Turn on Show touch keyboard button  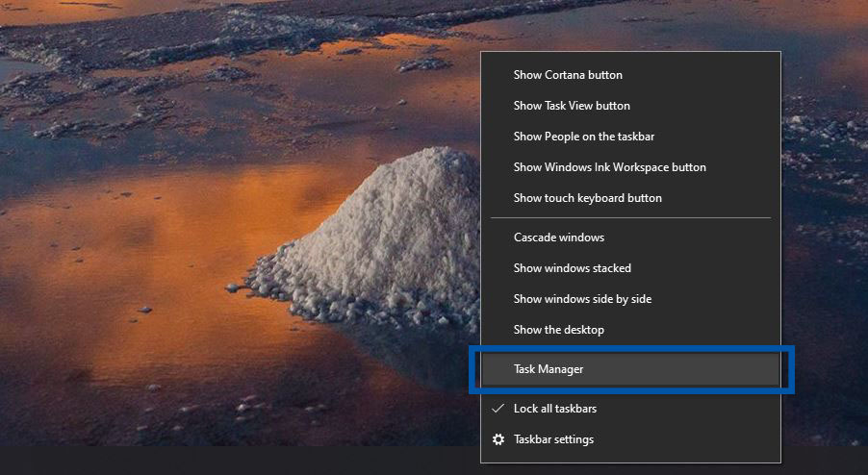[x=587, y=198]
